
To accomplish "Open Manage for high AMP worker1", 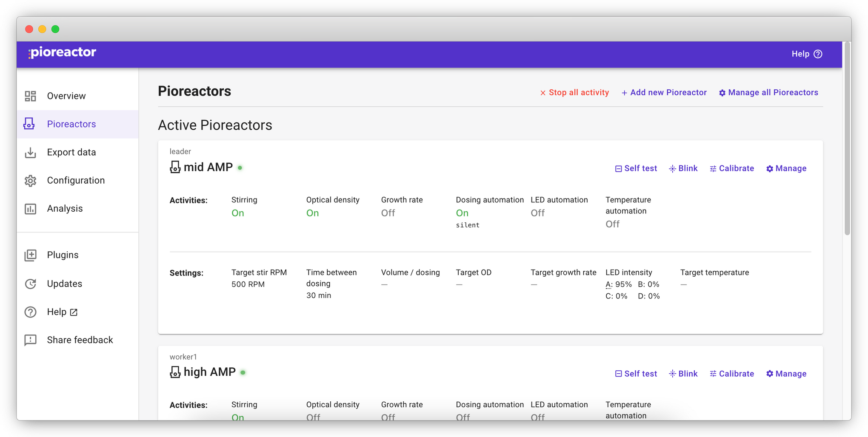I will 786,374.
